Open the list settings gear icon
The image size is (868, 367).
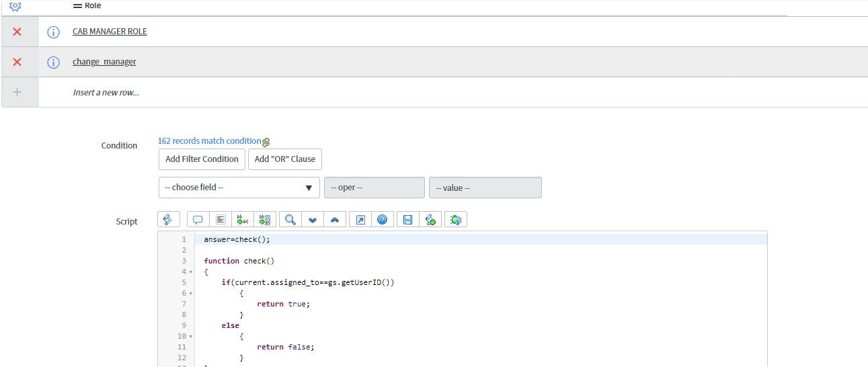(x=15, y=5)
